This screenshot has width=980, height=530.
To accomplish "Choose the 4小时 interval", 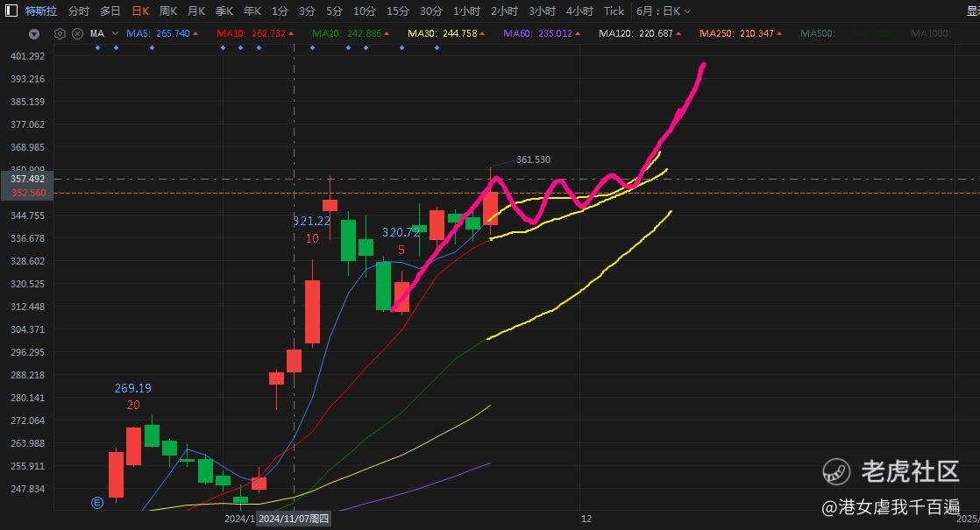I will coord(579,11).
